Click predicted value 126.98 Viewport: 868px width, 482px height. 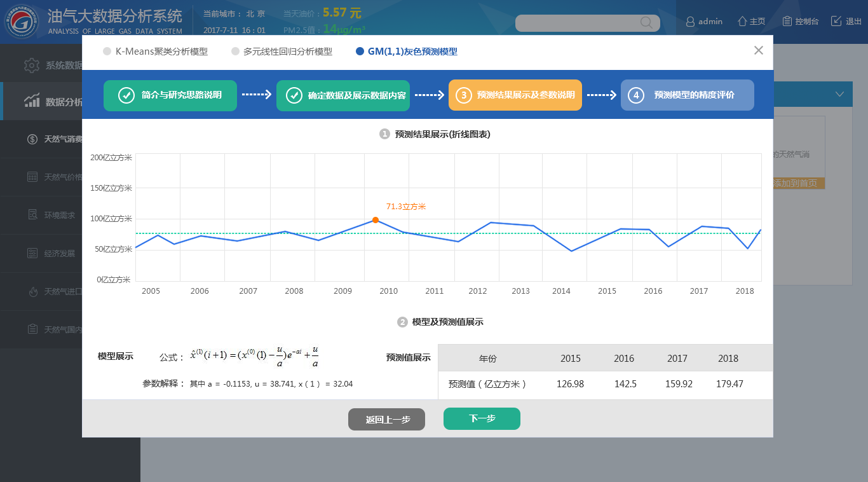point(571,384)
